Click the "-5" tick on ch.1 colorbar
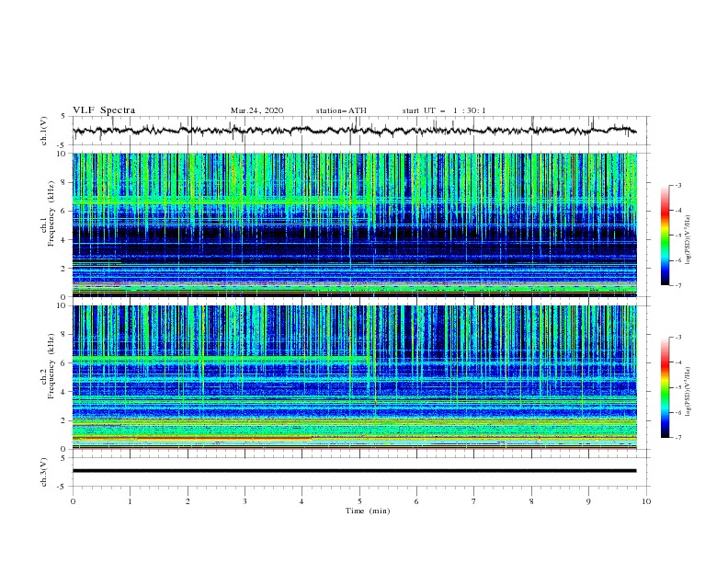 pos(678,236)
